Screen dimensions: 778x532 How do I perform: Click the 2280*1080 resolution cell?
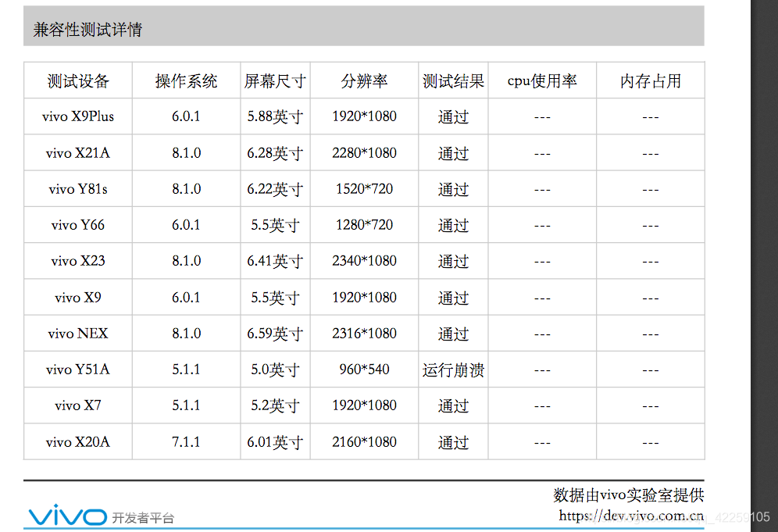click(364, 153)
